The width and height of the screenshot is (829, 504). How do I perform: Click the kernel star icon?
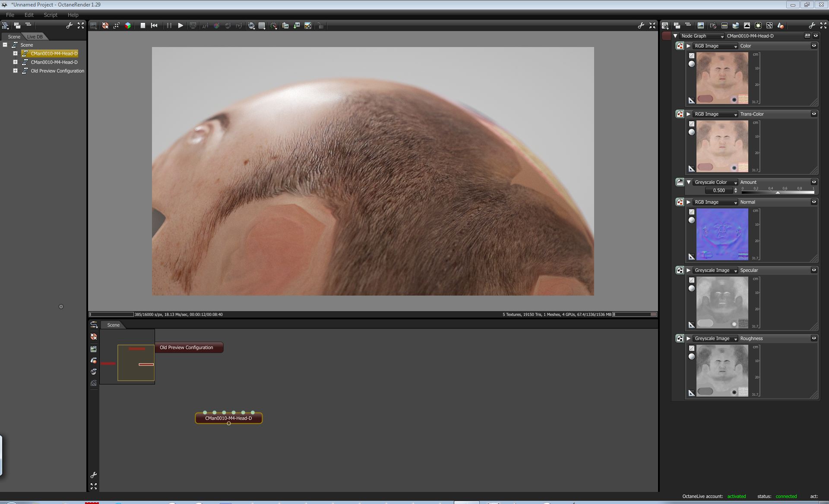pos(758,25)
